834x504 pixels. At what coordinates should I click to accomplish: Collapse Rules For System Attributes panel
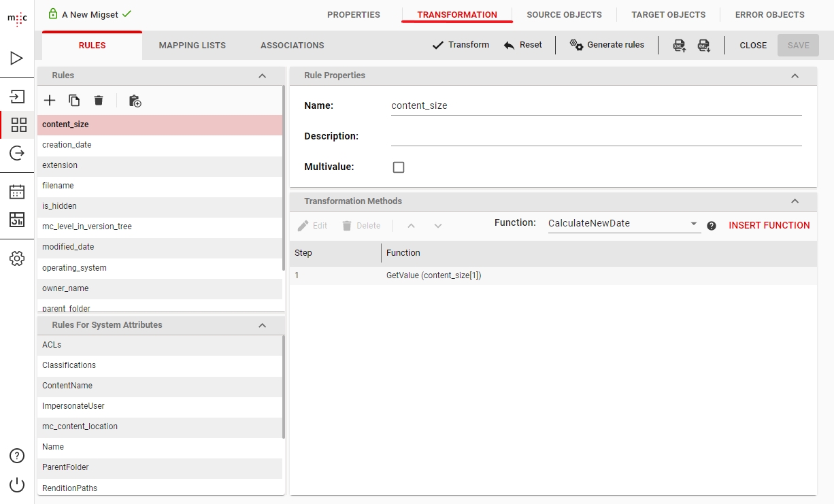point(263,325)
